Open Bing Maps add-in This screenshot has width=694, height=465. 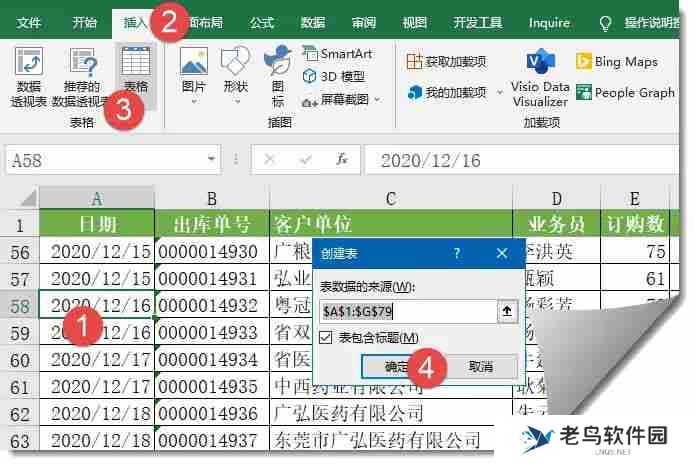coord(617,61)
